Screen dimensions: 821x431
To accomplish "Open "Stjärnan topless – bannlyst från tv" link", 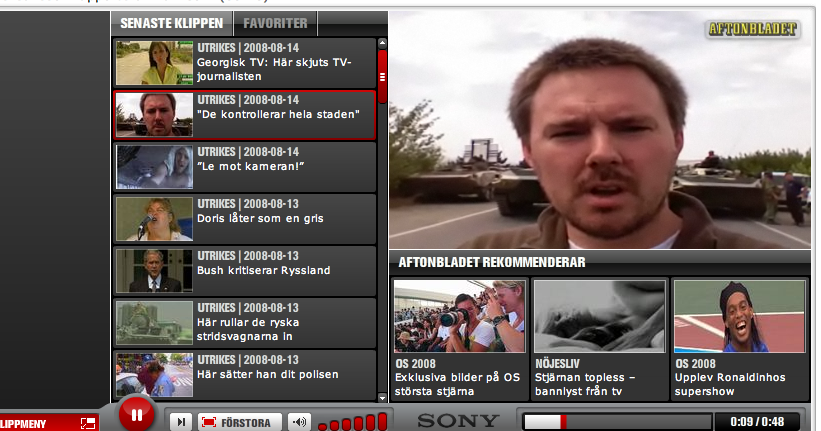I will click(x=585, y=384).
